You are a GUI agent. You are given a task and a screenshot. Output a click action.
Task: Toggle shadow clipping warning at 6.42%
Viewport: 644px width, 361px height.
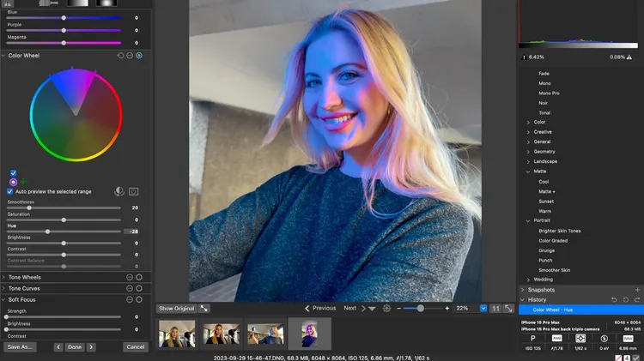click(523, 57)
